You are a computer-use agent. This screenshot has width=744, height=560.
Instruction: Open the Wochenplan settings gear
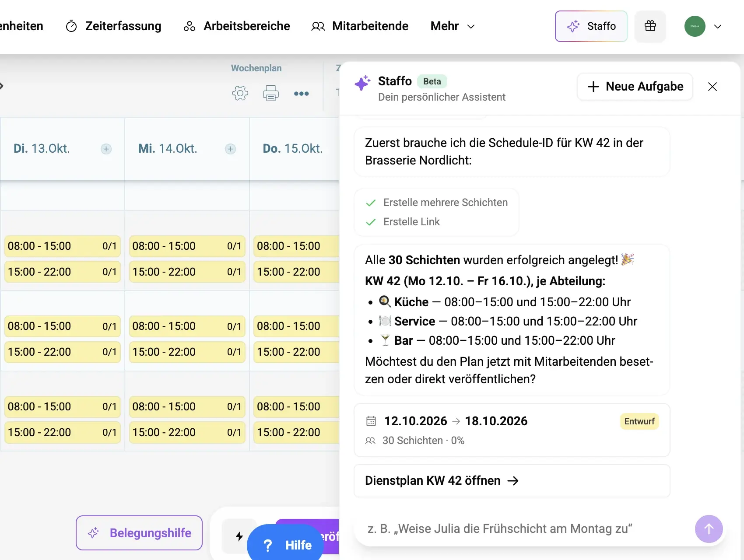point(240,93)
